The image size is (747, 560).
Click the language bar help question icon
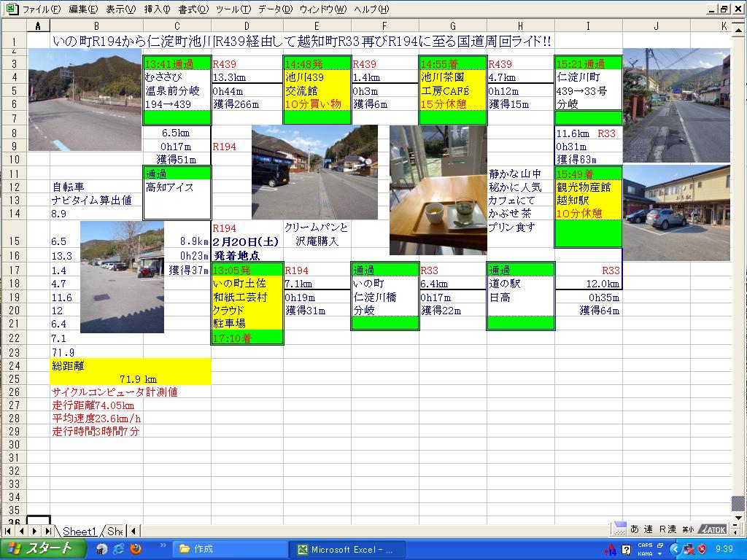tap(626, 549)
